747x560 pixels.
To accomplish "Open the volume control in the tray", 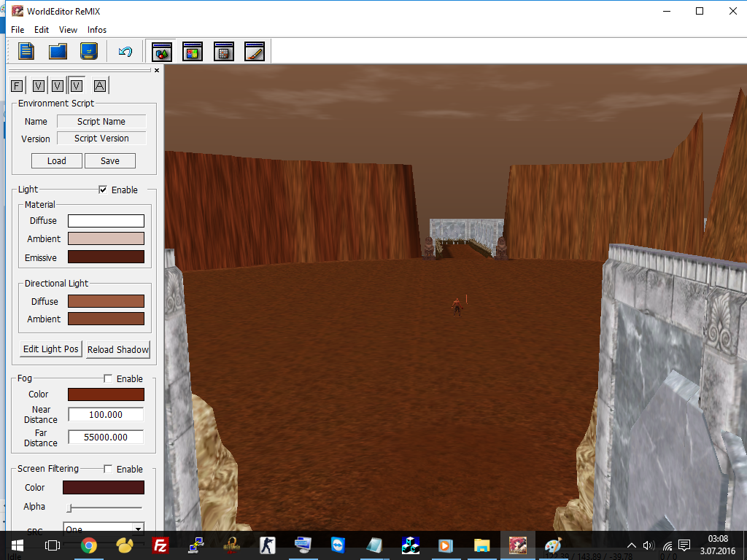I will point(649,545).
